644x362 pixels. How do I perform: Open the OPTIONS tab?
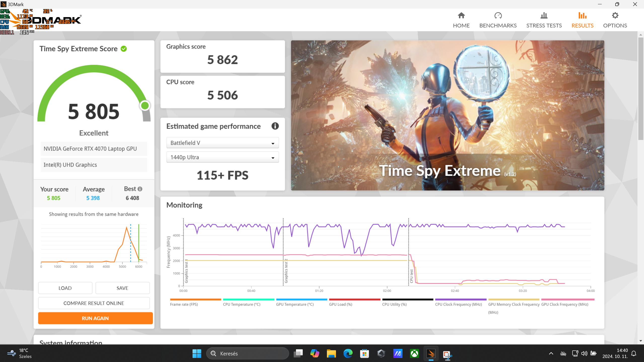click(615, 20)
